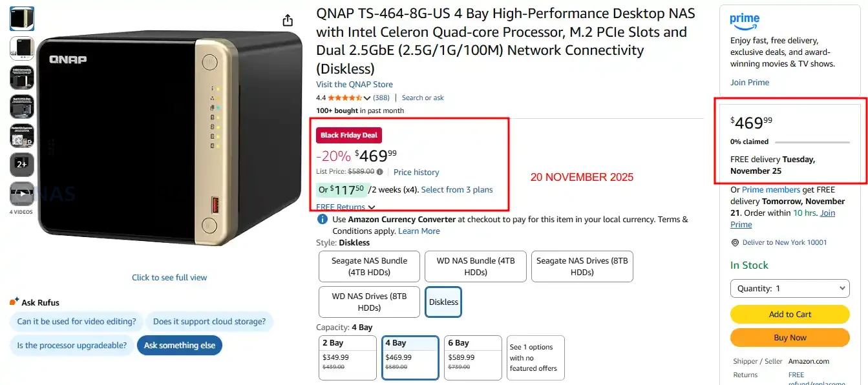Open the List Price info icon
The image size is (868, 385).
[380, 172]
